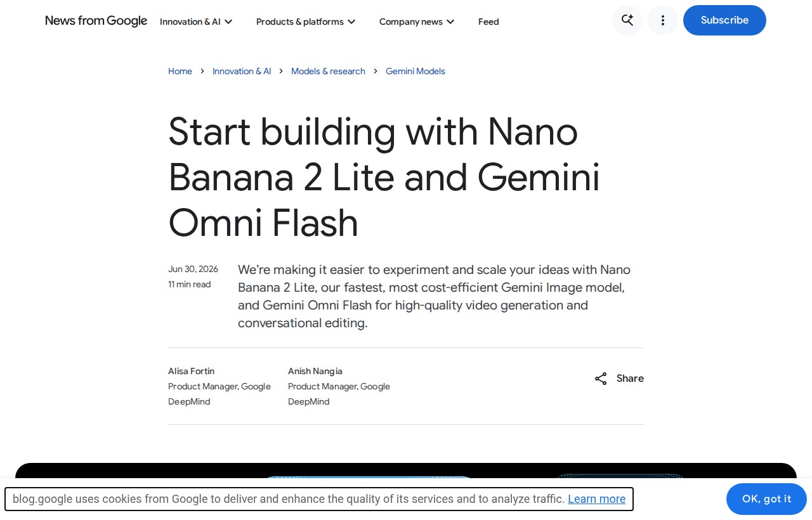Open the Models & research breadcrumb

[328, 71]
